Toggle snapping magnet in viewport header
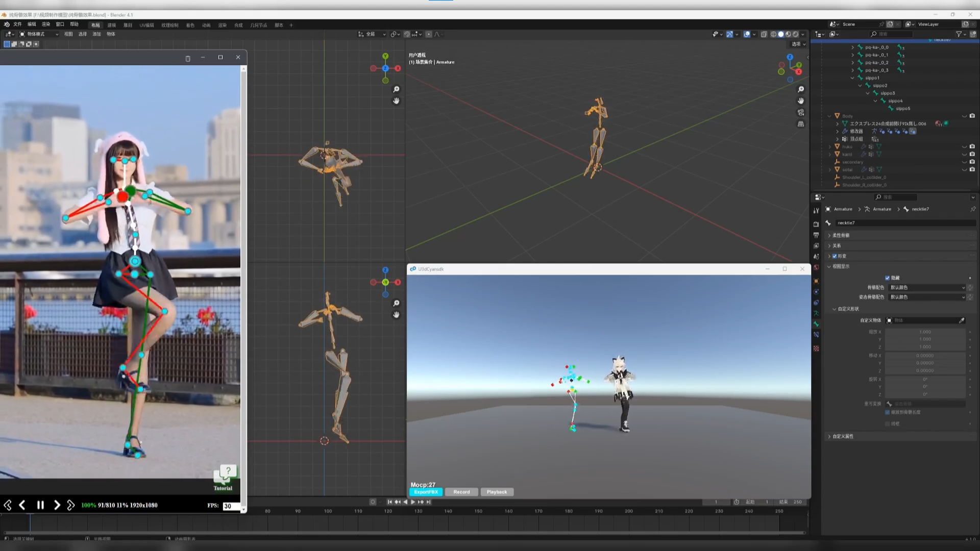Screen dimensions: 980x551 point(407,34)
